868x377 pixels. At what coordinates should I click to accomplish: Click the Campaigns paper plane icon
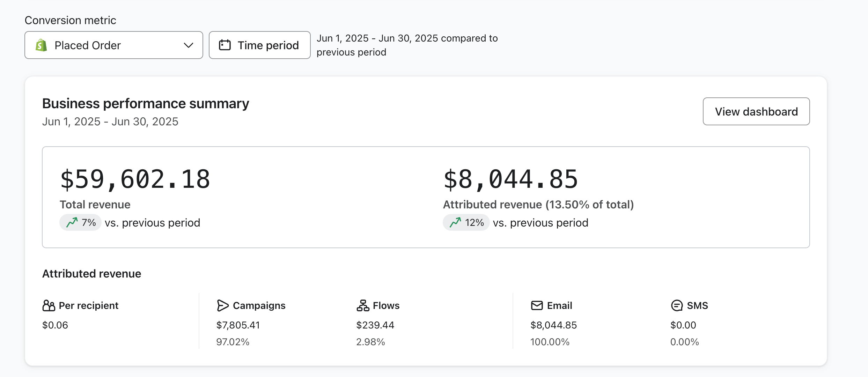[x=222, y=305]
